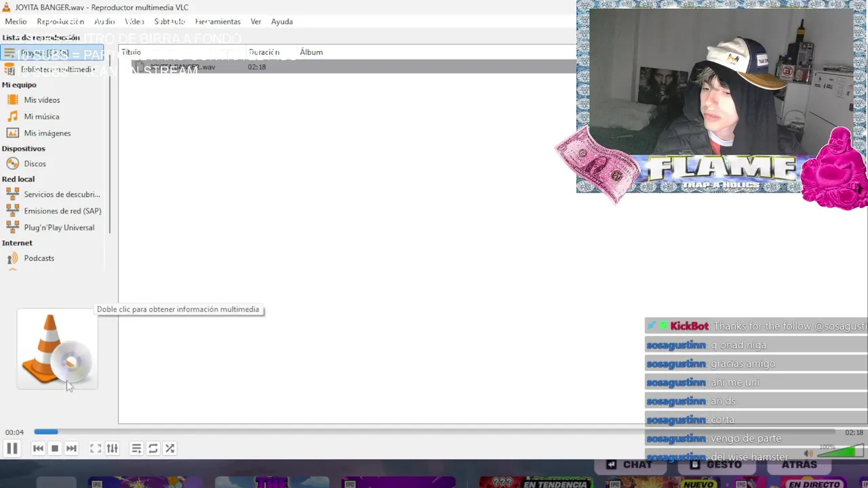The image size is (868, 488).
Task: Click the Plug'n'Play Universal icon
Action: tap(12, 227)
